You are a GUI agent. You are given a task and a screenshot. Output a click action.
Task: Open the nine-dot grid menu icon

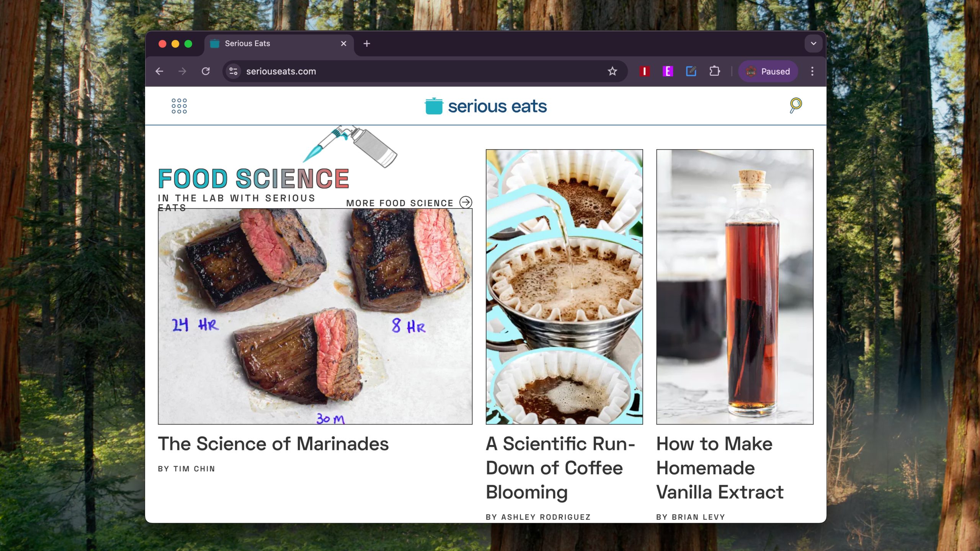point(179,106)
